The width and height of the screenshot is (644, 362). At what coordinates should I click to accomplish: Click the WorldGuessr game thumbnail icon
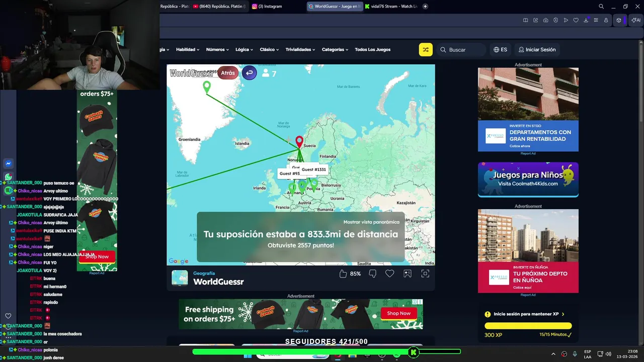click(180, 278)
